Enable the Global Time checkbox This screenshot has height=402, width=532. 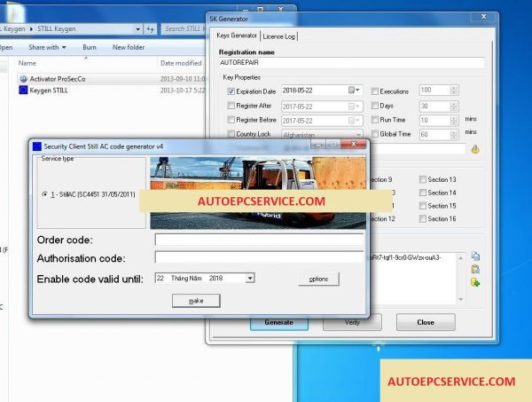click(374, 133)
